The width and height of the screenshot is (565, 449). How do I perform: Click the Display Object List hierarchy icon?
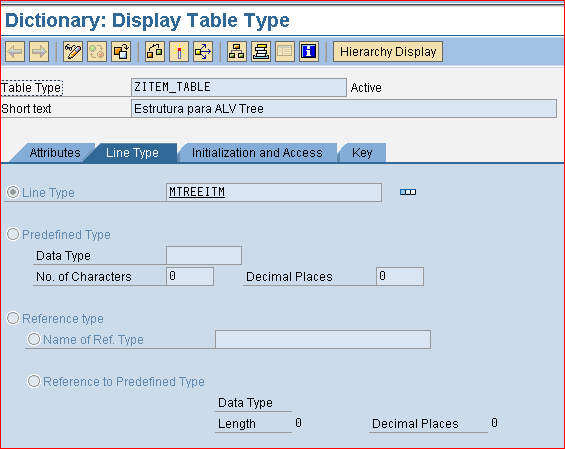237,52
